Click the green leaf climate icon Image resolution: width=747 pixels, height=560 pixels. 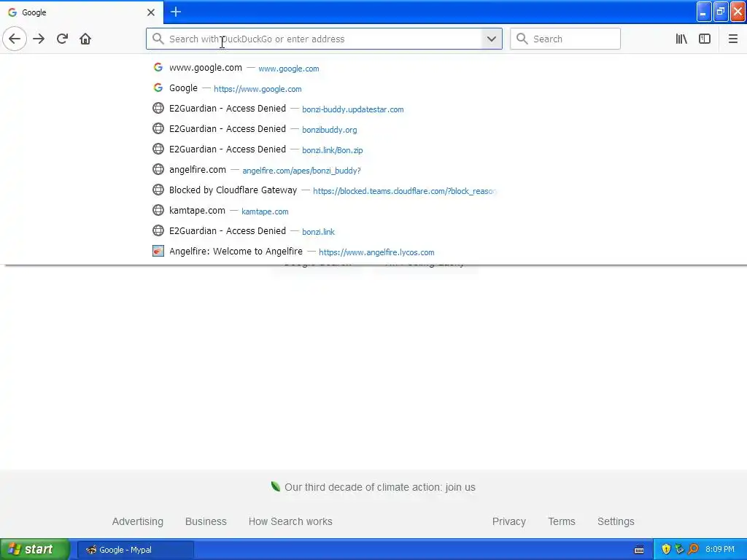tap(275, 486)
